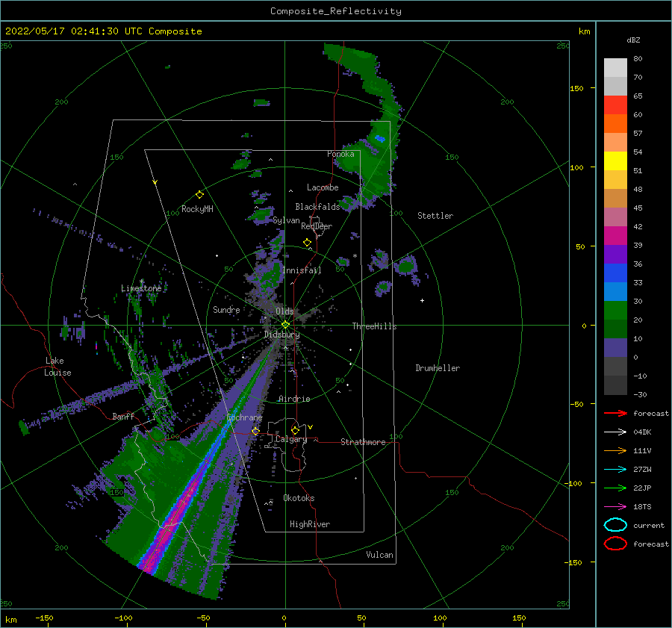Click the green 22JP arrow icon

[615, 488]
